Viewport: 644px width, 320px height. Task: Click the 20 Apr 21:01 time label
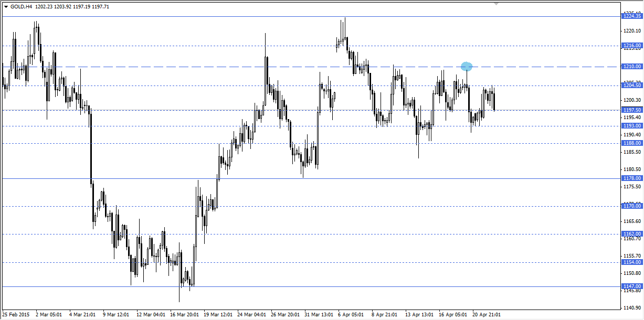coord(486,315)
